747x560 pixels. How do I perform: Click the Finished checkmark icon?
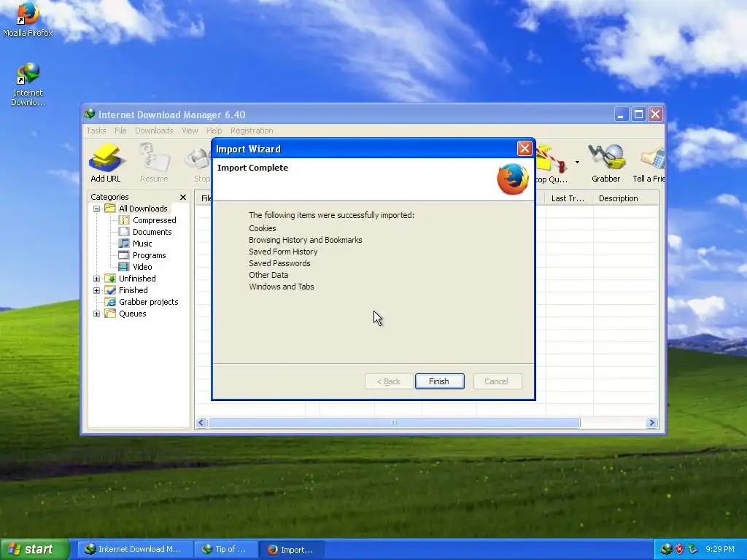(x=111, y=290)
